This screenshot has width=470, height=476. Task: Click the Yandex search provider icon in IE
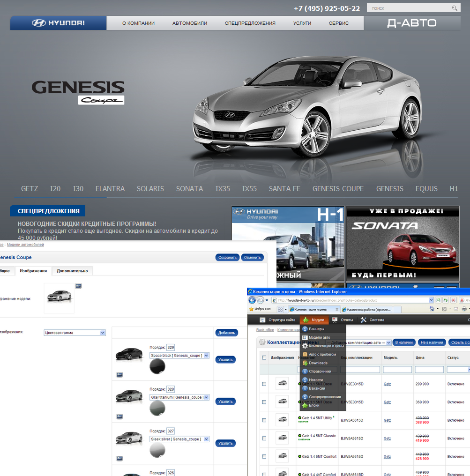coord(462,300)
